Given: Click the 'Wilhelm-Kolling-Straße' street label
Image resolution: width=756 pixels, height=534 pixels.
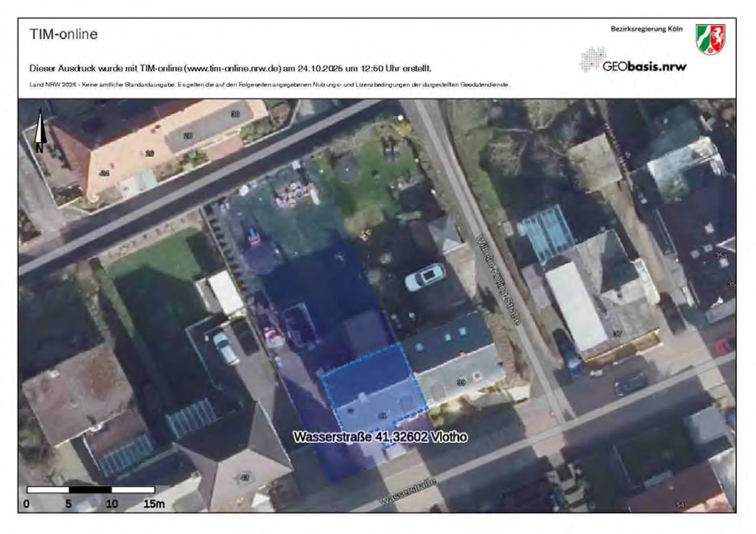Looking at the screenshot, I should (499, 279).
